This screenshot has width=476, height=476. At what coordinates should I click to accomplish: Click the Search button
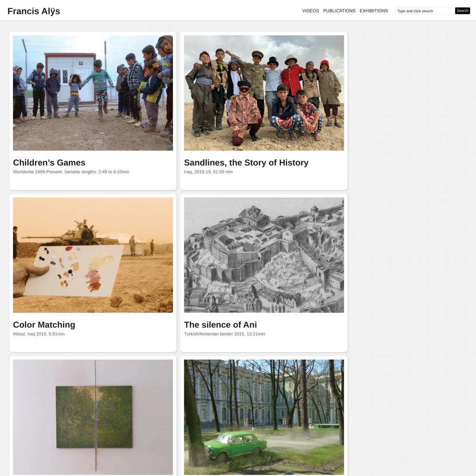[462, 10]
